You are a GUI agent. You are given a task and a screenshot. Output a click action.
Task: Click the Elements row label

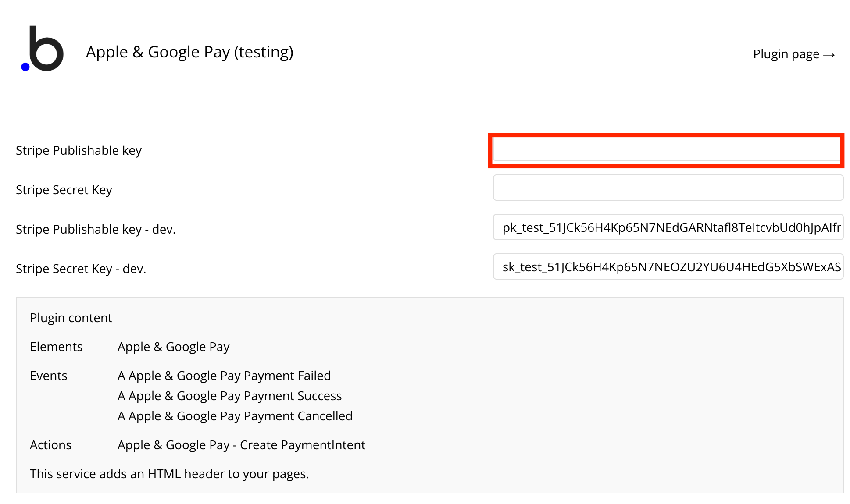click(x=56, y=347)
